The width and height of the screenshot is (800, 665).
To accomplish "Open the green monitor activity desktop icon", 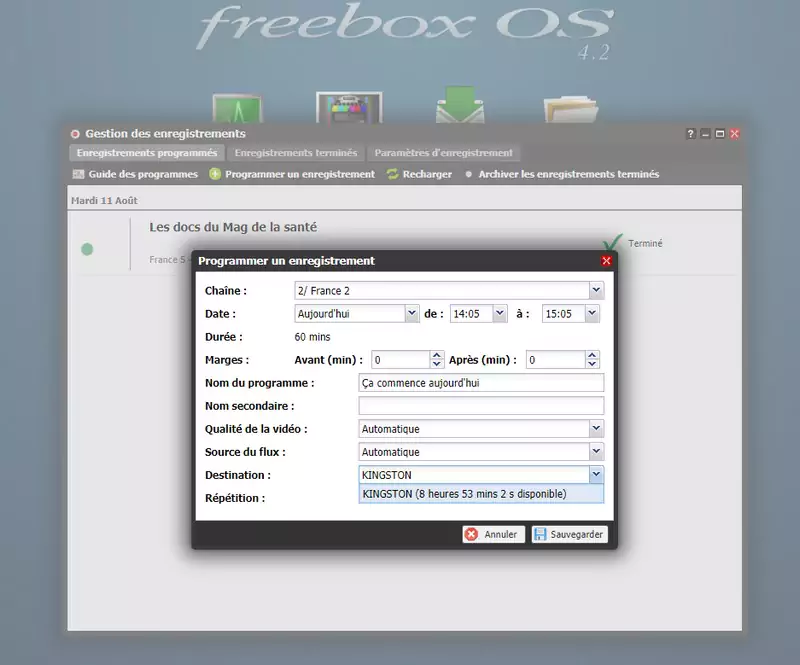I will [238, 110].
